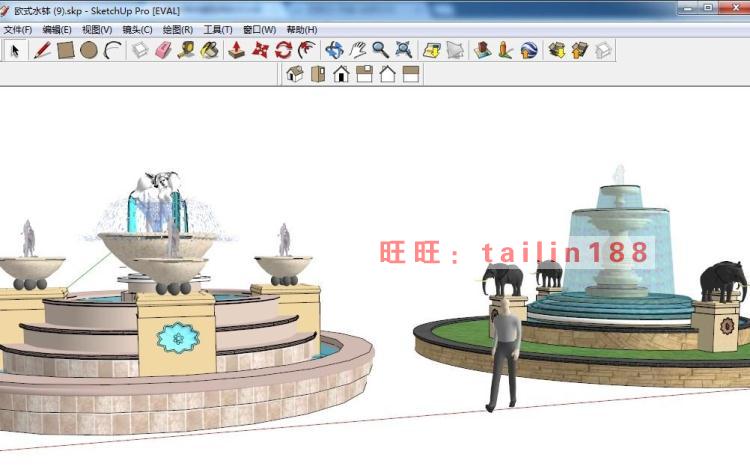
Task: Open the 编辑(E) menu
Action: click(x=57, y=30)
